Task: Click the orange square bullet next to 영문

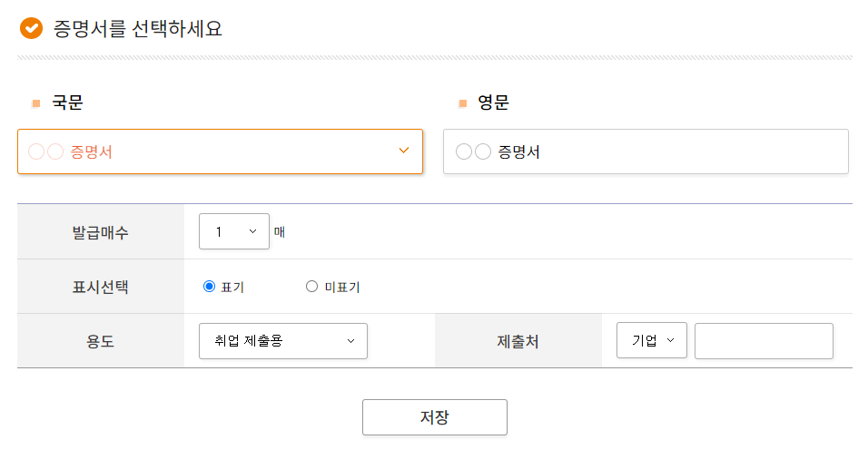Action: click(463, 103)
